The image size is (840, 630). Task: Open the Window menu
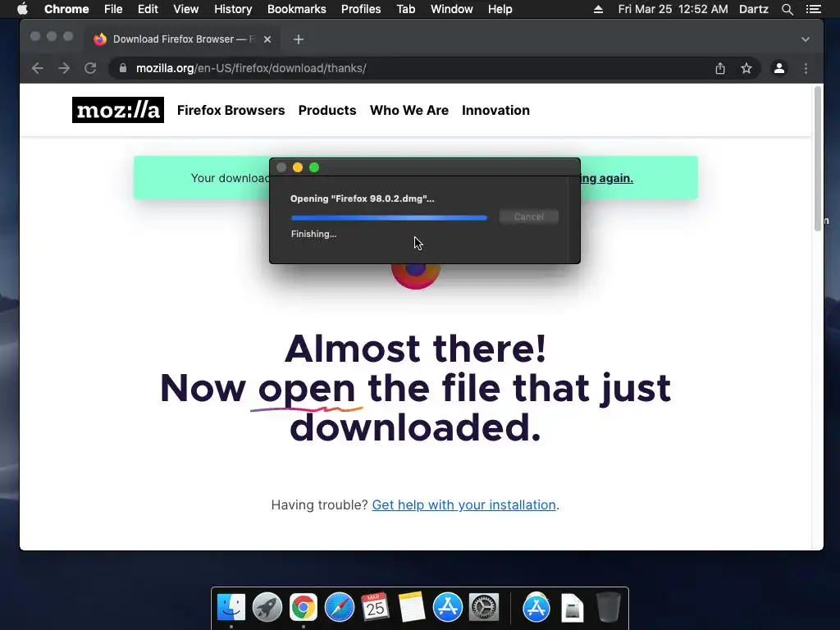[x=452, y=9]
